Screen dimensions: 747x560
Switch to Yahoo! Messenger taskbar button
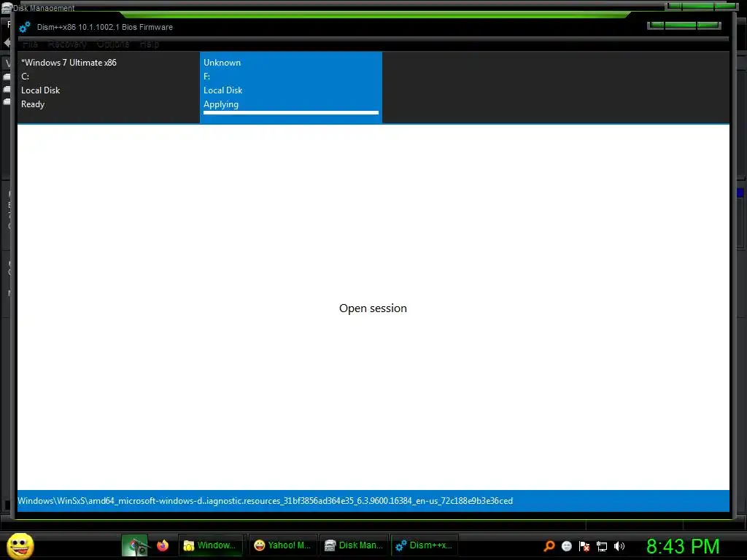pos(282,545)
